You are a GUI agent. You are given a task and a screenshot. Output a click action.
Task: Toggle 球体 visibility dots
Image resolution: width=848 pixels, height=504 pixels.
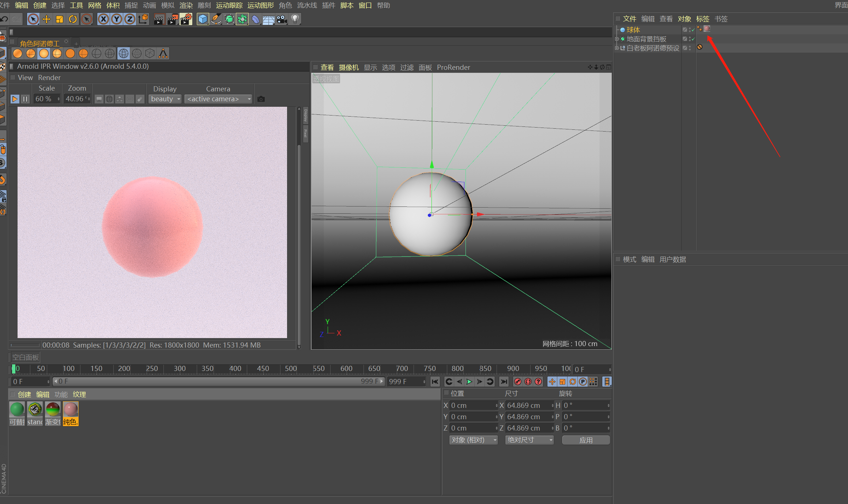[x=690, y=30]
